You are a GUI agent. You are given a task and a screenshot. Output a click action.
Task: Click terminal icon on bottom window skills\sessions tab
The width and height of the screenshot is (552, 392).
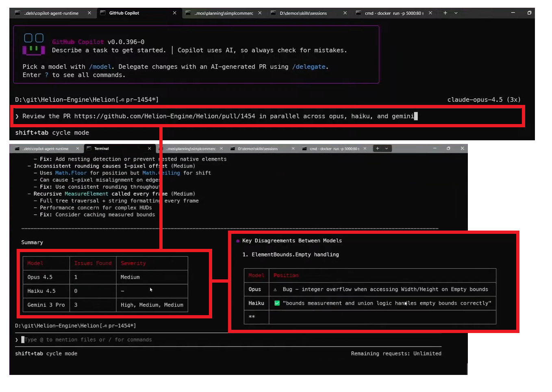(233, 149)
